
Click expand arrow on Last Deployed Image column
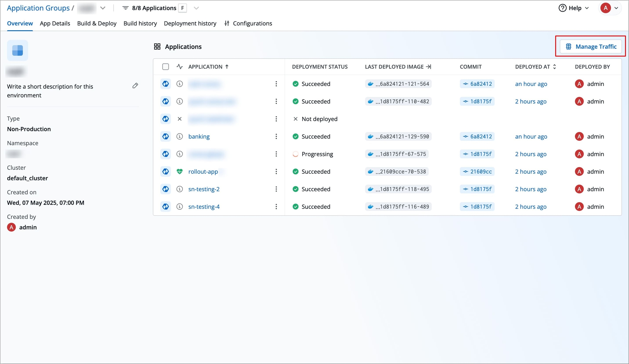(429, 67)
